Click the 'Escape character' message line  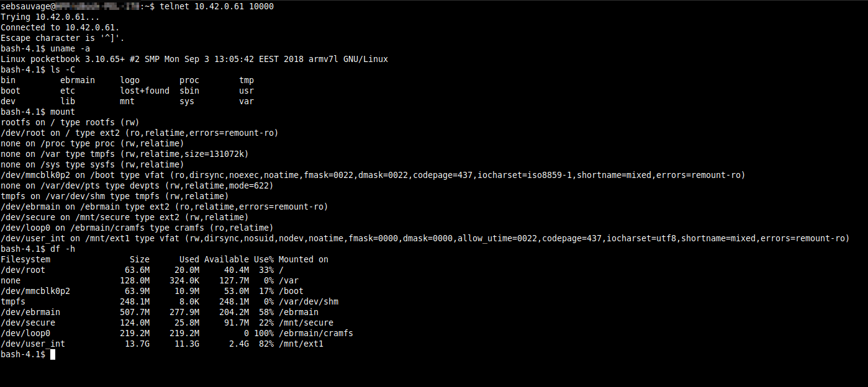coord(63,38)
